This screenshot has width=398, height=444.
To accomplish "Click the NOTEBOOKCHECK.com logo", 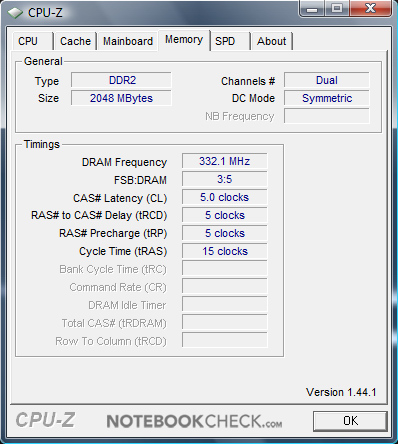I will pyautogui.click(x=194, y=421).
